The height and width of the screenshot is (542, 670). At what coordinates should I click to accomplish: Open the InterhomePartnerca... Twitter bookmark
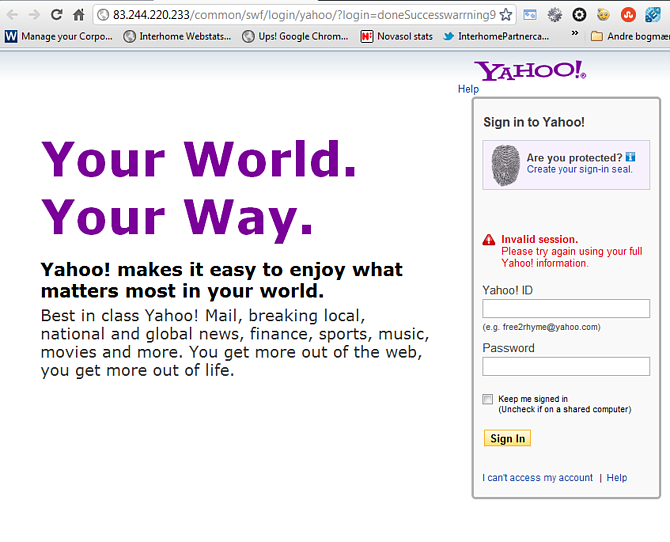pyautogui.click(x=496, y=36)
